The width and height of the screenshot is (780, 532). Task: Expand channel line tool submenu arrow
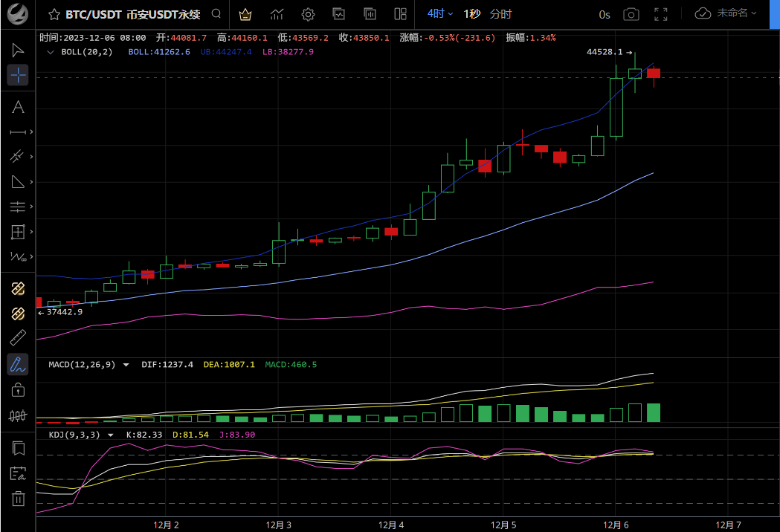[x=31, y=157]
